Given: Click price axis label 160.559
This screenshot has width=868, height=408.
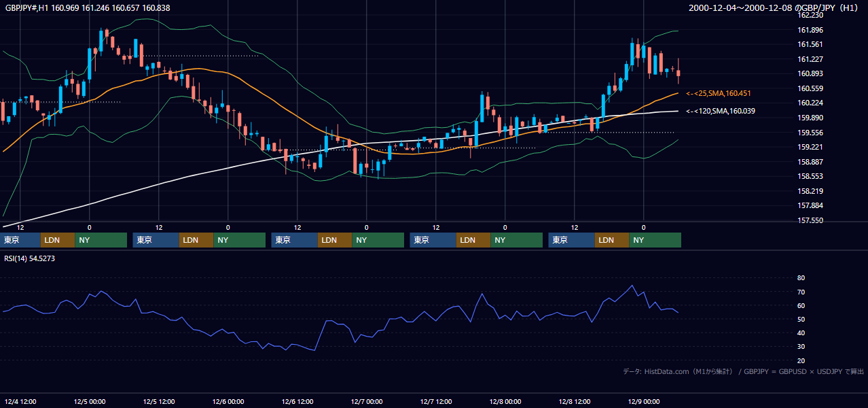Looking at the screenshot, I should click(x=810, y=88).
